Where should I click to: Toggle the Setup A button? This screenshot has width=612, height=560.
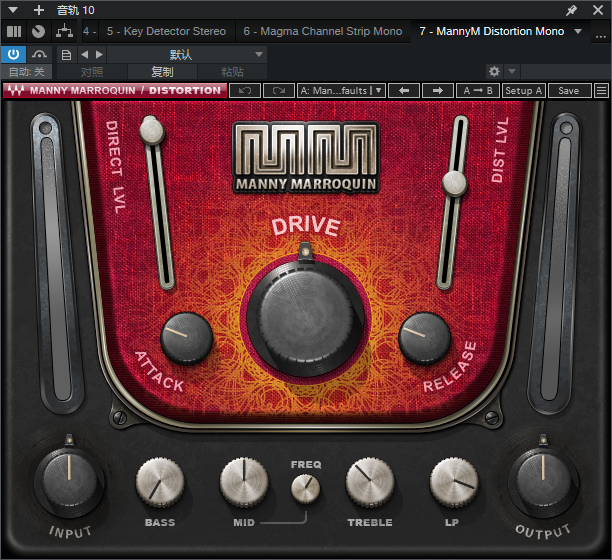click(x=524, y=91)
